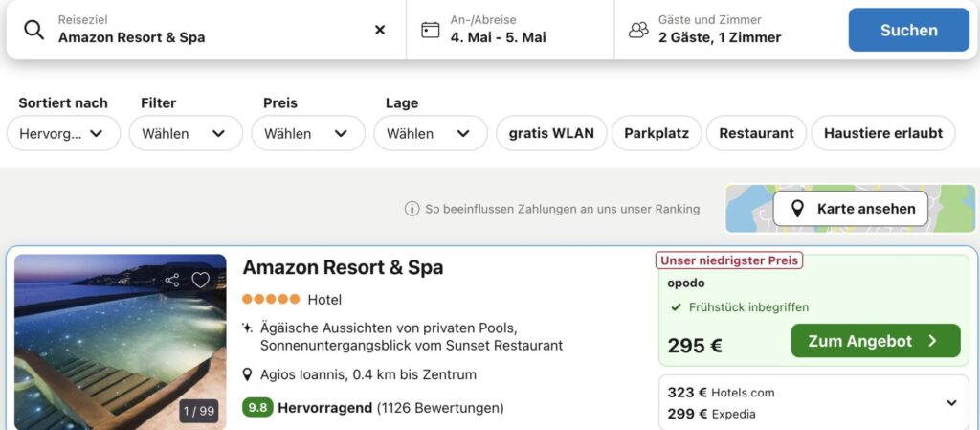Open the Sortiert nach dropdown
This screenshot has width=980, height=430.
click(63, 133)
